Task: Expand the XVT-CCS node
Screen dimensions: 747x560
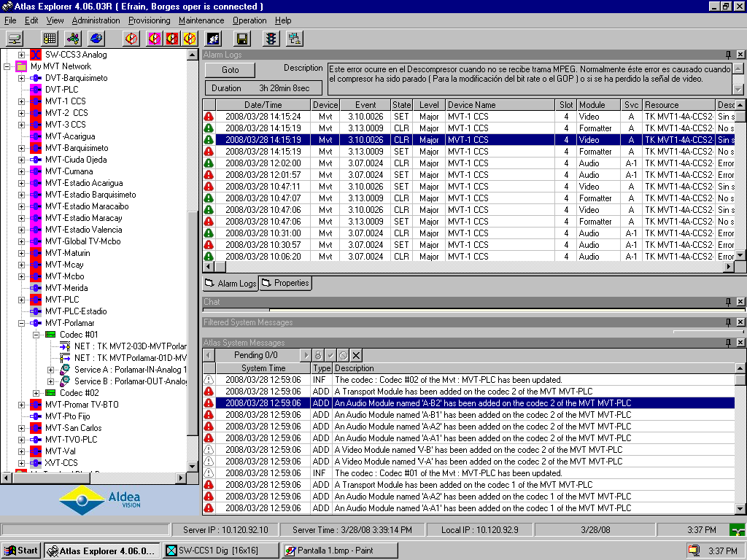Action: pos(21,463)
